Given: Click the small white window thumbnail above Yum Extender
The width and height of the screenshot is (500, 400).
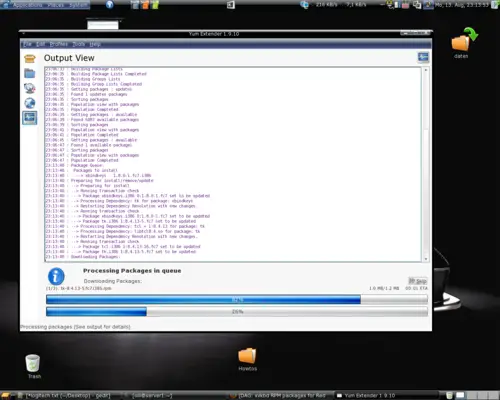Looking at the screenshot, I should click(103, 25).
